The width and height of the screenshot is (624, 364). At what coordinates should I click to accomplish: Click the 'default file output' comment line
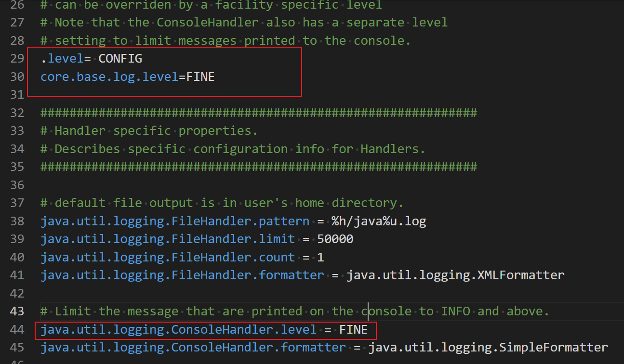click(222, 203)
